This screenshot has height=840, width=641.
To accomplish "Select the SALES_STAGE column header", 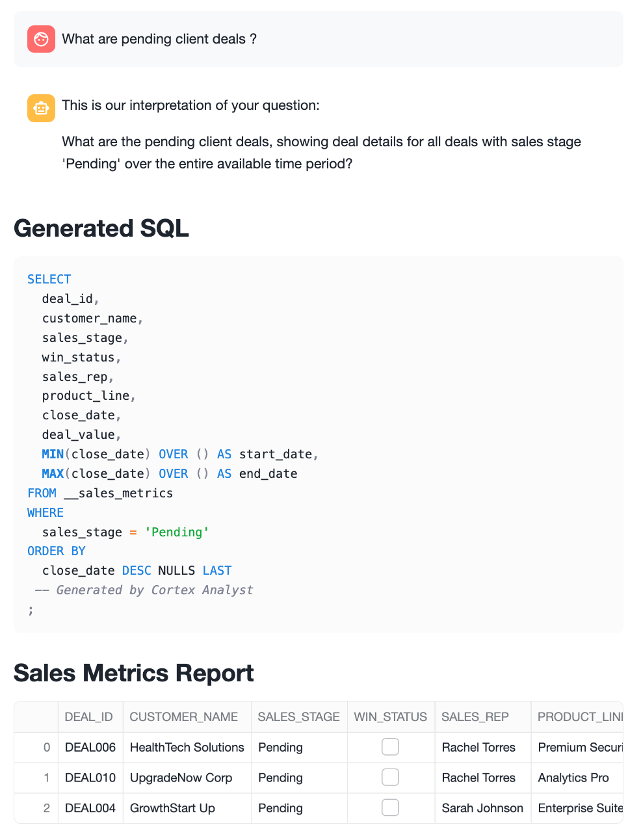I will tap(298, 716).
